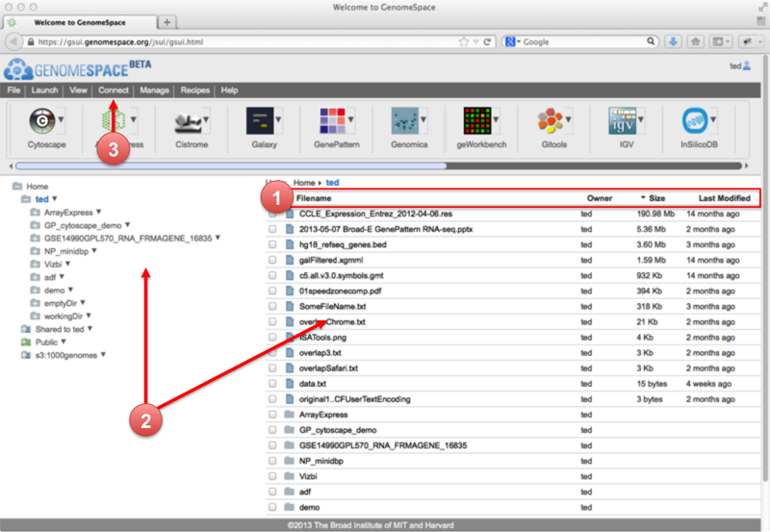
Task: Check the box for the Vizbi folder row
Action: tap(272, 476)
